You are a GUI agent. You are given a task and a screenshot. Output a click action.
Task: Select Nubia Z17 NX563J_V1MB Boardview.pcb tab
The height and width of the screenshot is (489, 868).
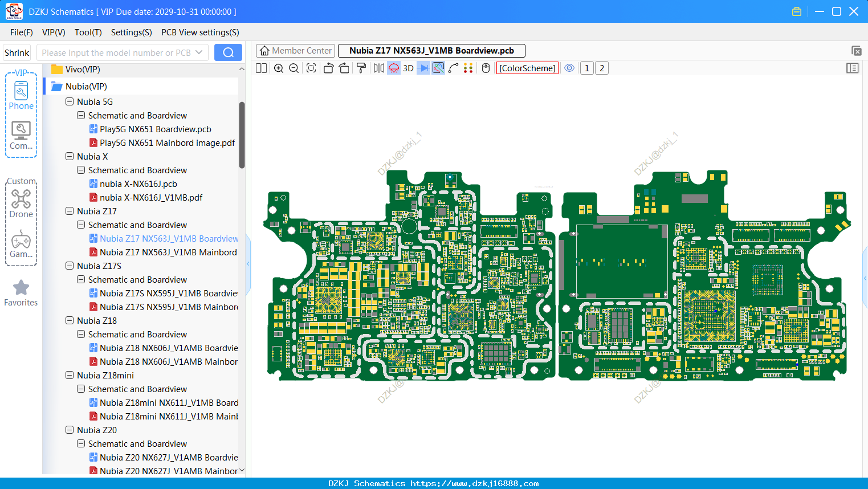click(x=431, y=51)
